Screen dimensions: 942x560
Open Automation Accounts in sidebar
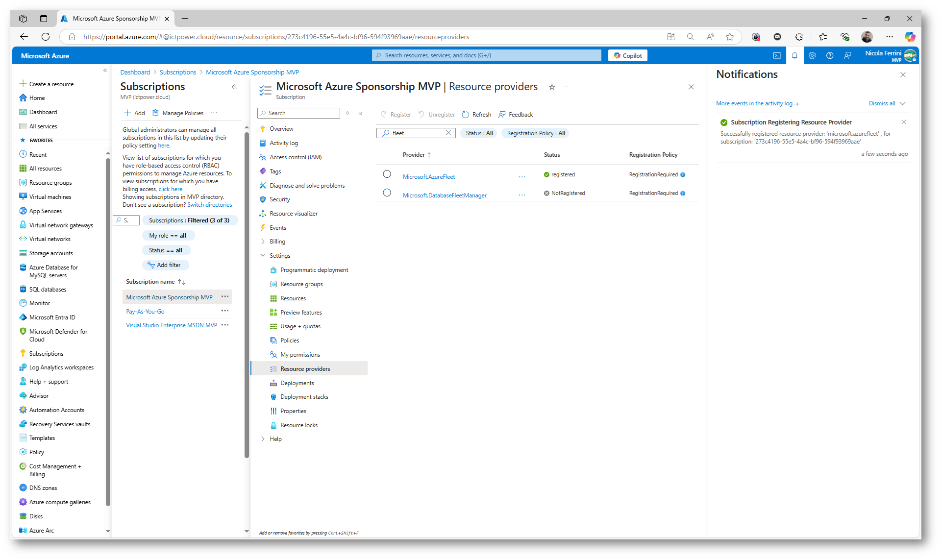point(56,410)
